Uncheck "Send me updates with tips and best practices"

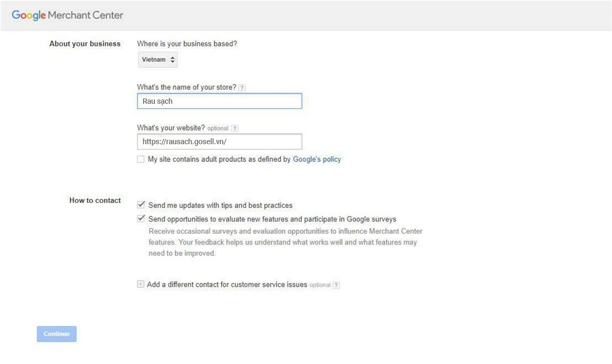pyautogui.click(x=140, y=204)
